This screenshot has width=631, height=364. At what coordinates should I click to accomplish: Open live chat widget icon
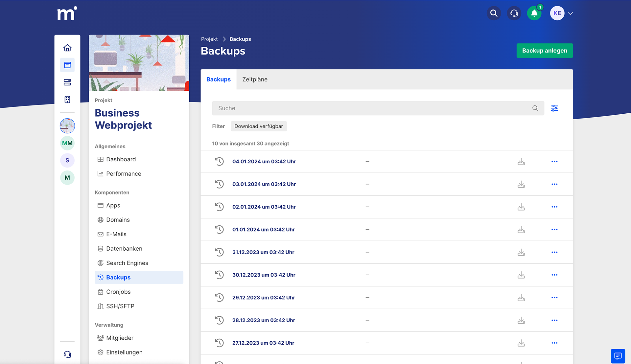[x=618, y=356]
